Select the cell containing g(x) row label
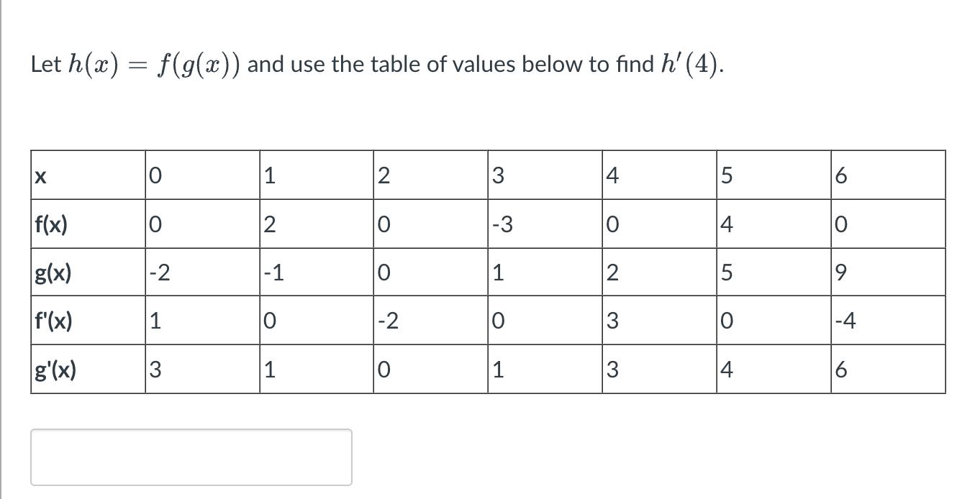This screenshot has height=499, width=980. pos(50,272)
